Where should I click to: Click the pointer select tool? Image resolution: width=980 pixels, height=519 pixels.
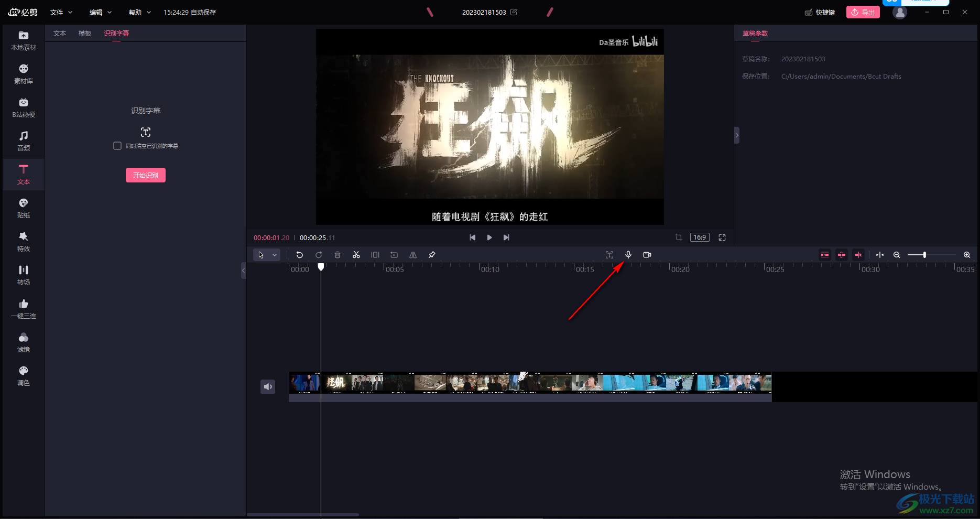pos(261,255)
